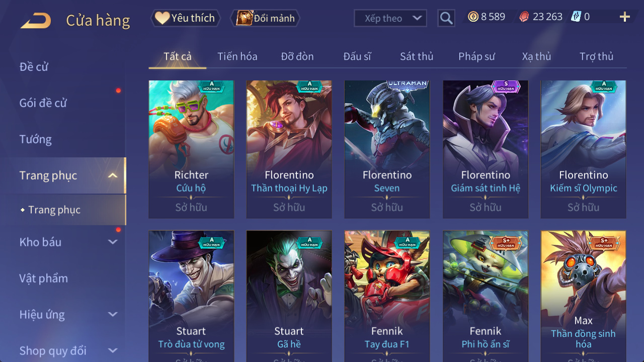Viewport: 644px width, 362px height.
Task: Switch to the Pháp sư tab
Action: click(476, 56)
